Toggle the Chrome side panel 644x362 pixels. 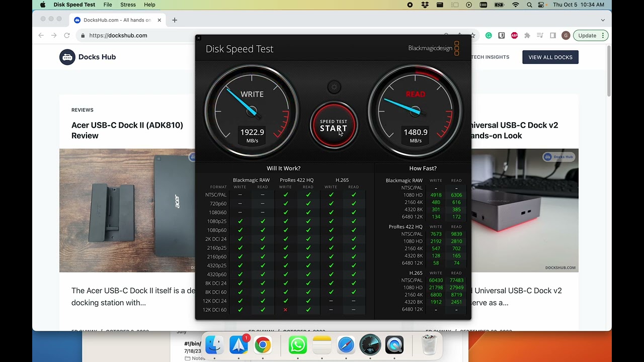pyautogui.click(x=553, y=36)
